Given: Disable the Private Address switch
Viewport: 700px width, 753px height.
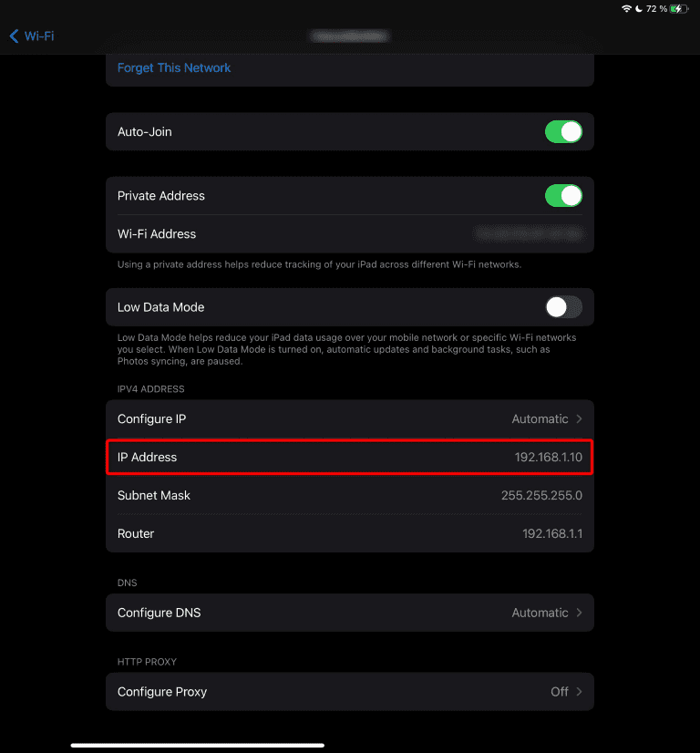Looking at the screenshot, I should (563, 196).
